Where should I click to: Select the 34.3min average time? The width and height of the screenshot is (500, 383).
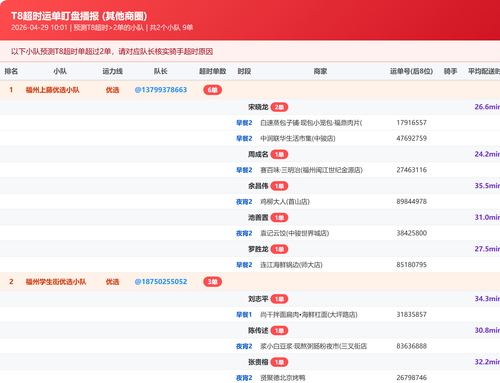(487, 299)
